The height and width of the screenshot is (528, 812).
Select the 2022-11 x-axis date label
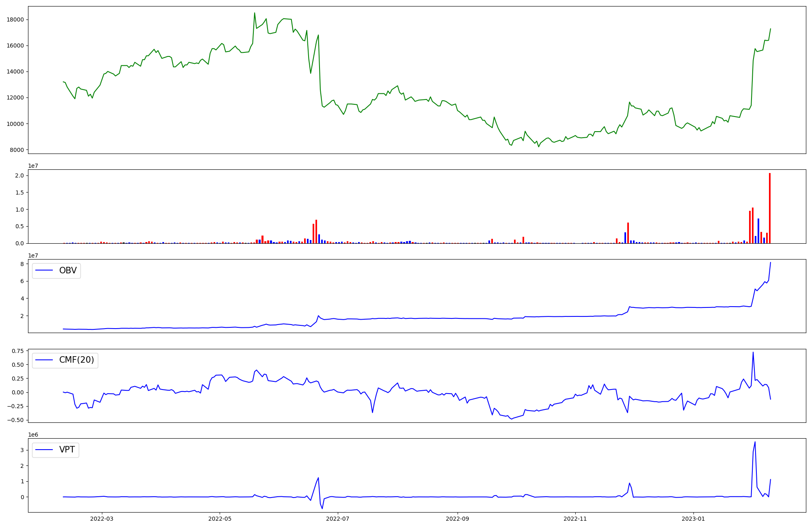pyautogui.click(x=575, y=519)
